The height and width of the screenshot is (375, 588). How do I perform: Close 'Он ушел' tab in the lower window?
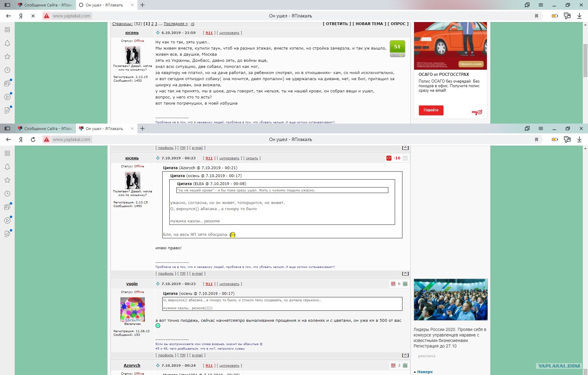(x=132, y=128)
